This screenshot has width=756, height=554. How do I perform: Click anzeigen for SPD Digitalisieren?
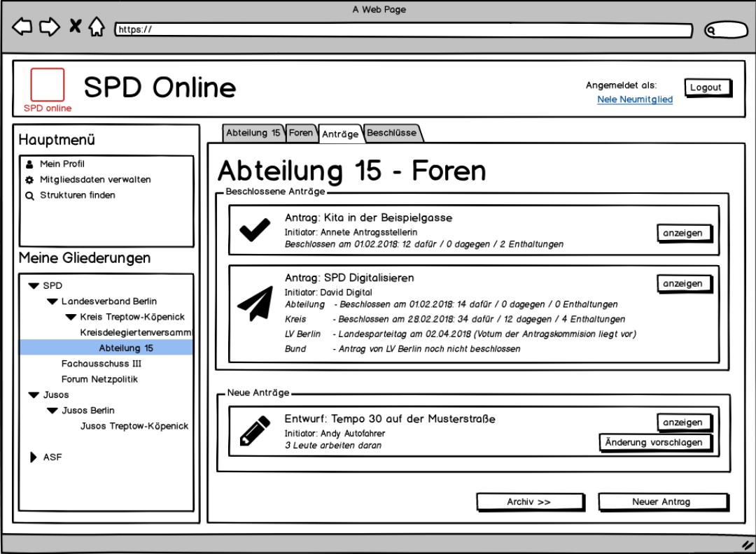684,284
